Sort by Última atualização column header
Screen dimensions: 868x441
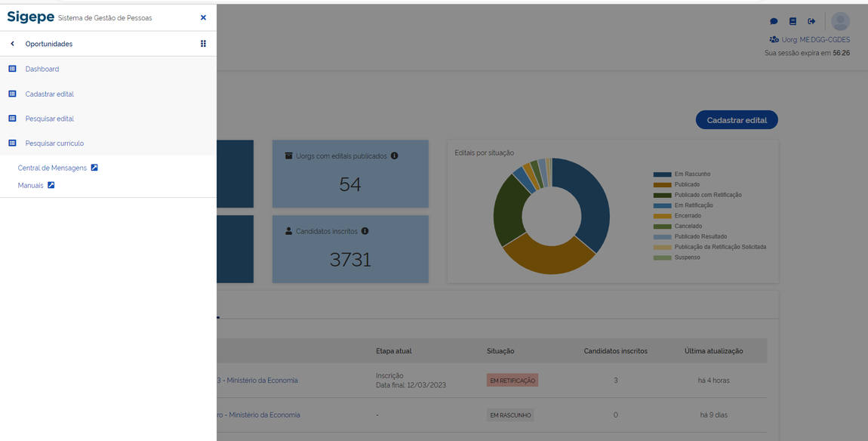pos(713,351)
